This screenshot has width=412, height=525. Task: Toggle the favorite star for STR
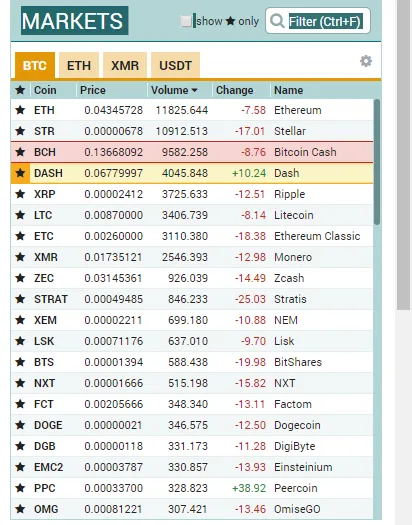(20, 131)
